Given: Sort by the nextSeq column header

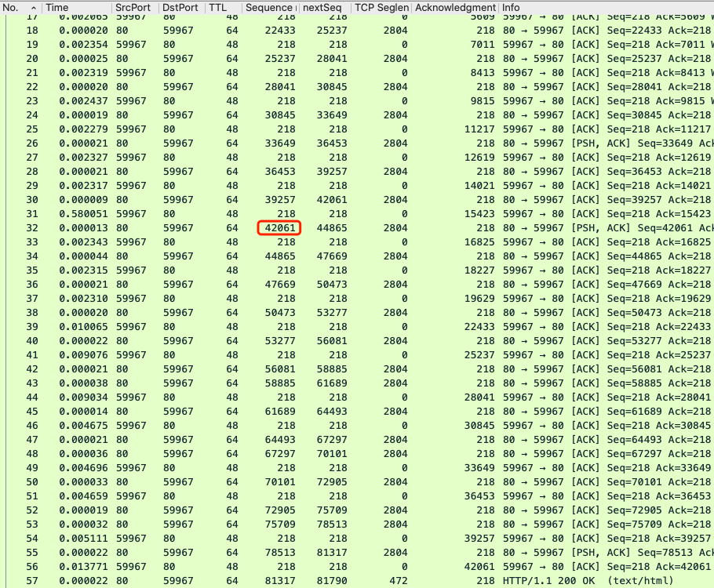Looking at the screenshot, I should [x=322, y=7].
